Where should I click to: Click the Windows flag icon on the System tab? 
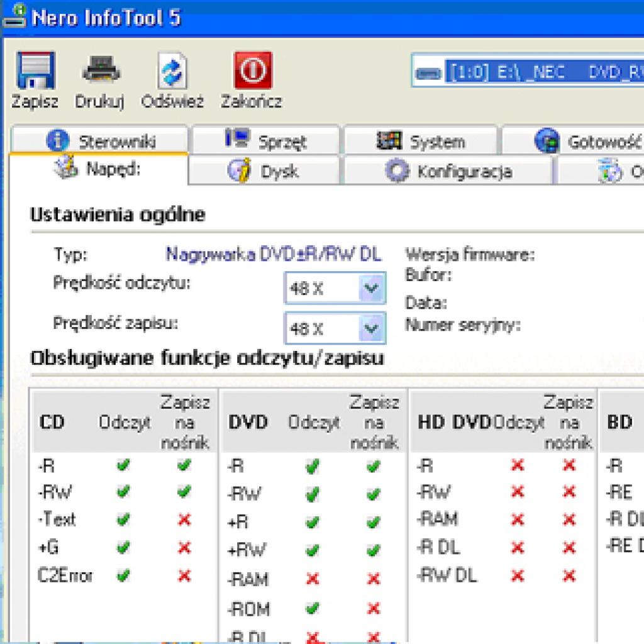pyautogui.click(x=389, y=140)
